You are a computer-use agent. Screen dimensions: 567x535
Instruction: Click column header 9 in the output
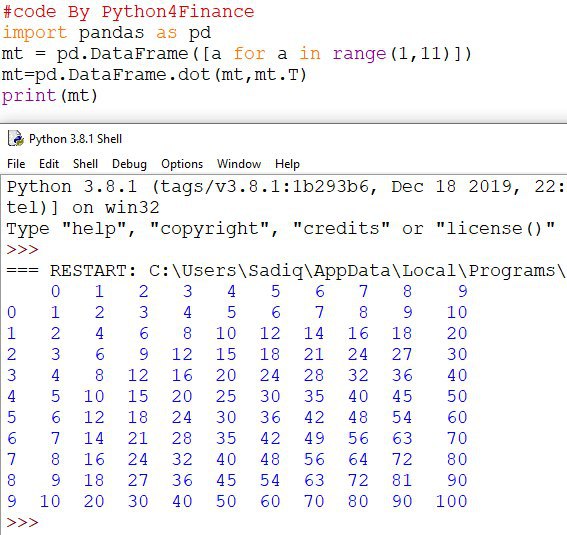[x=463, y=291]
